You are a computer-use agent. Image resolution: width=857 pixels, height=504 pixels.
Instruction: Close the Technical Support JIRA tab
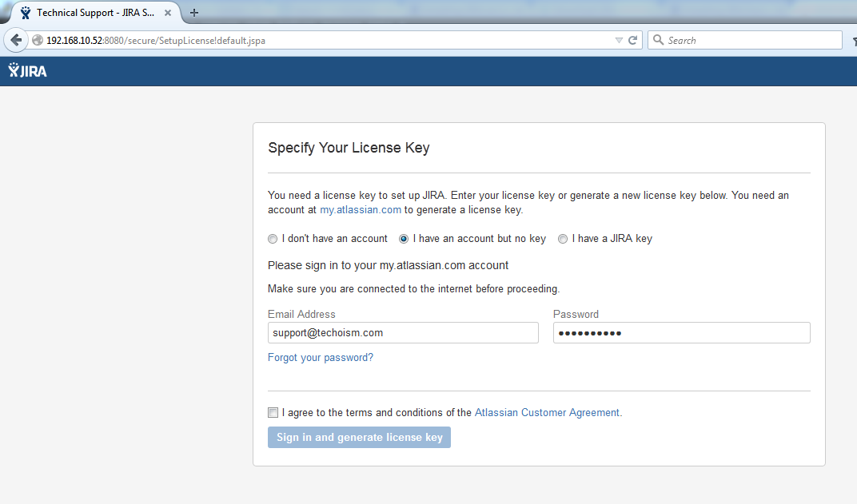click(x=168, y=13)
